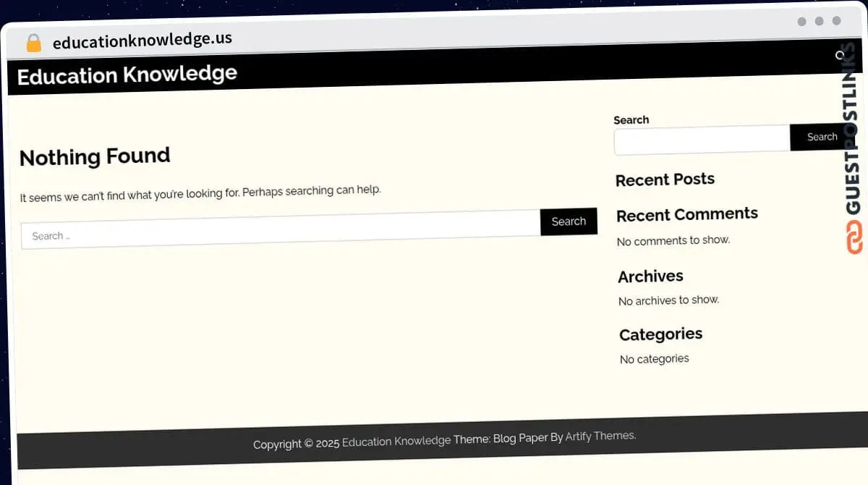The image size is (868, 485).
Task: Click the Archives sidebar heading
Action: pyautogui.click(x=650, y=276)
